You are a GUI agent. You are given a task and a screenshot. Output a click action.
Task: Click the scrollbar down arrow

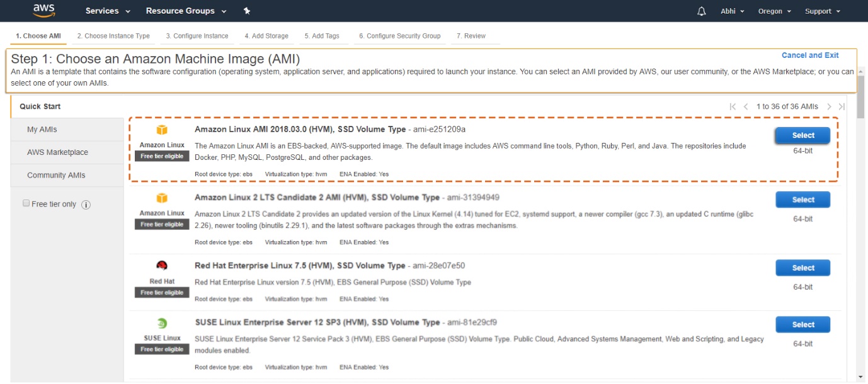861,377
